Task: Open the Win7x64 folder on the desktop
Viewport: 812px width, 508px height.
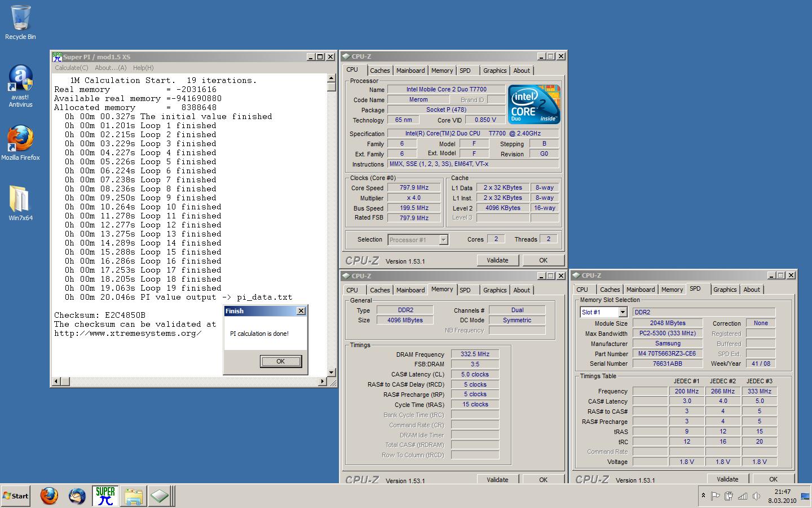Action: [20, 202]
